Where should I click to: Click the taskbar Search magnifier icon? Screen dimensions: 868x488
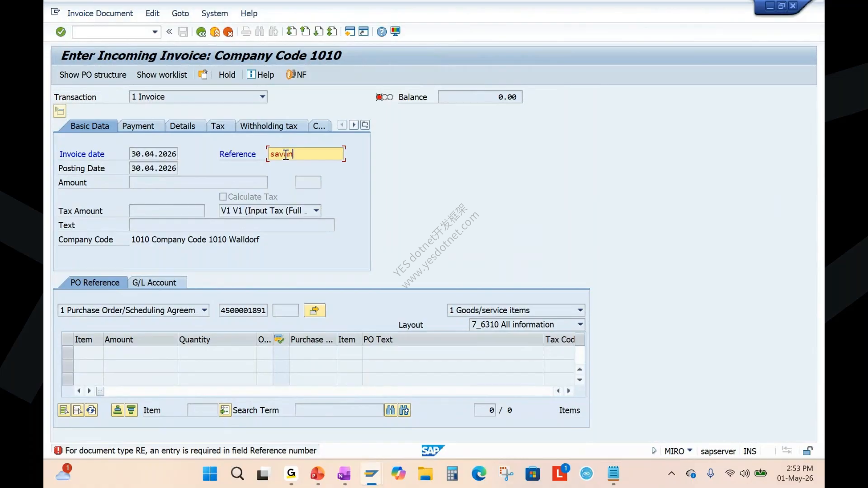[x=237, y=474]
